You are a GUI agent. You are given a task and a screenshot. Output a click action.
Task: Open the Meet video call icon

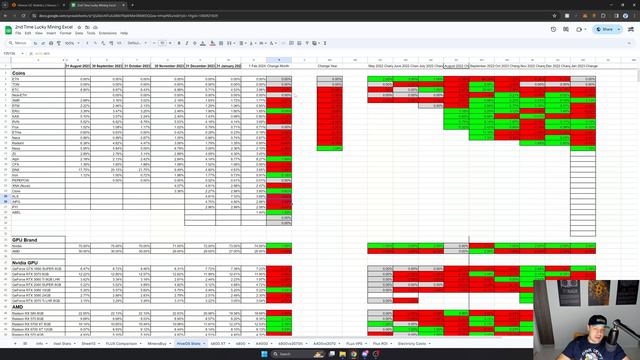pos(580,29)
